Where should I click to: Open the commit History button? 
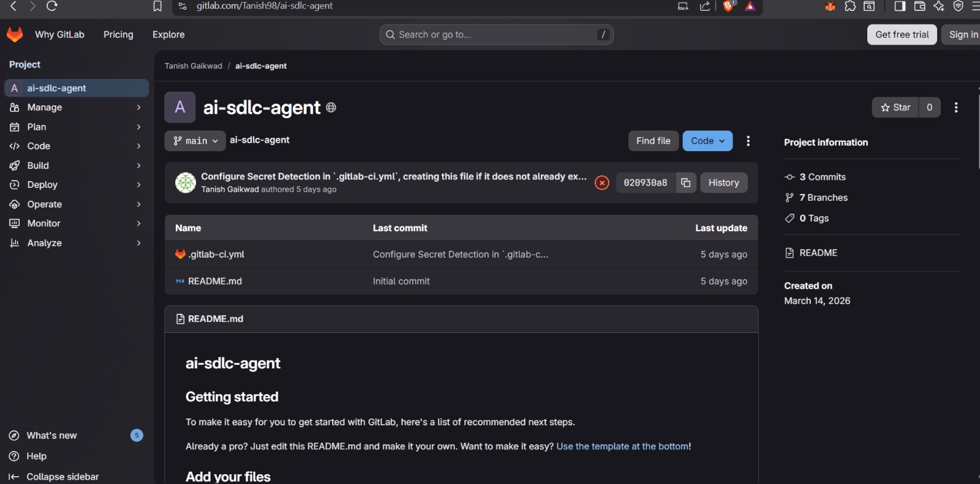point(723,182)
